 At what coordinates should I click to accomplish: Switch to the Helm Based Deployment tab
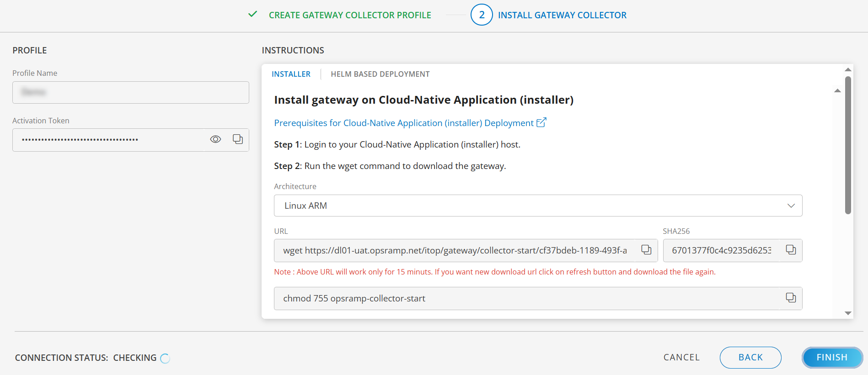point(380,74)
